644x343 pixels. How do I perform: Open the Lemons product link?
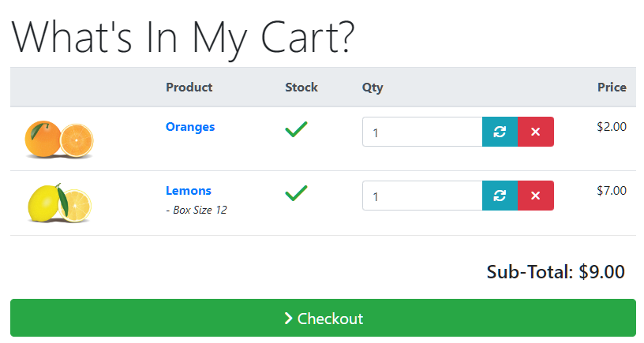189,191
